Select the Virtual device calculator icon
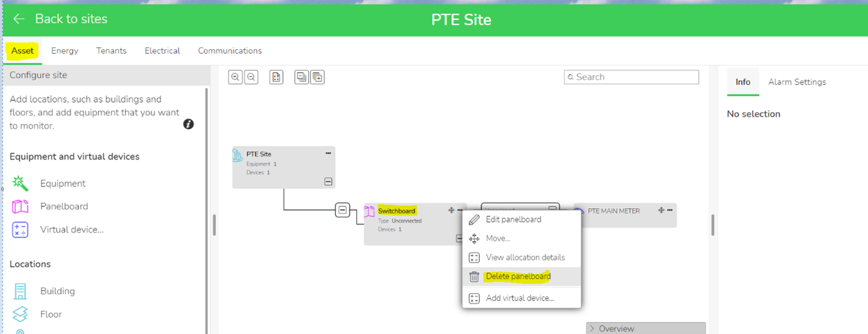 tap(21, 230)
